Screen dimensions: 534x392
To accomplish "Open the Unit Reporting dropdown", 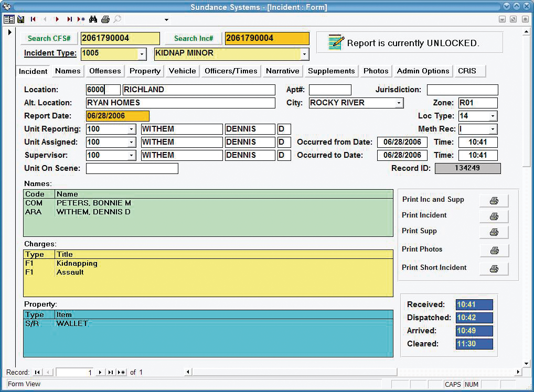I will [131, 129].
